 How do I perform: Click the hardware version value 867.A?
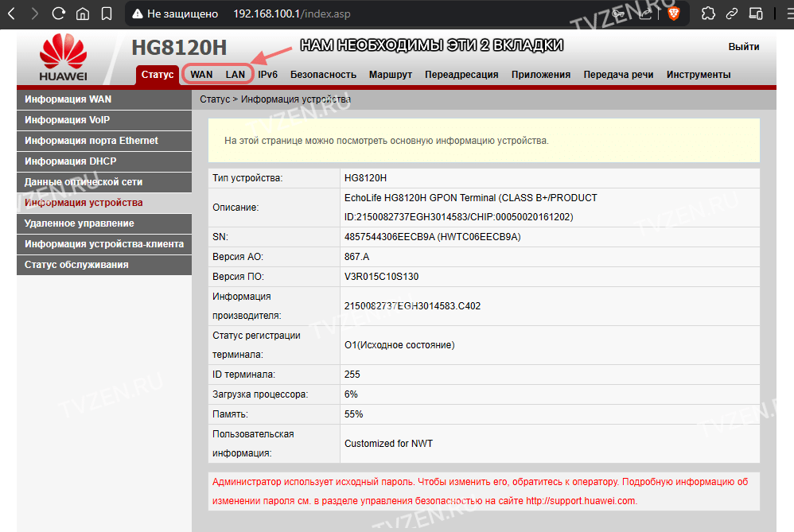(356, 257)
